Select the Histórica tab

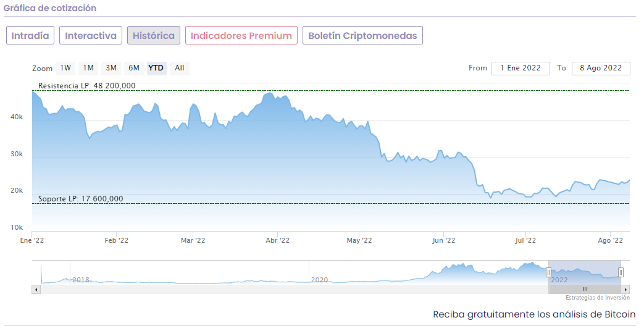(x=154, y=35)
